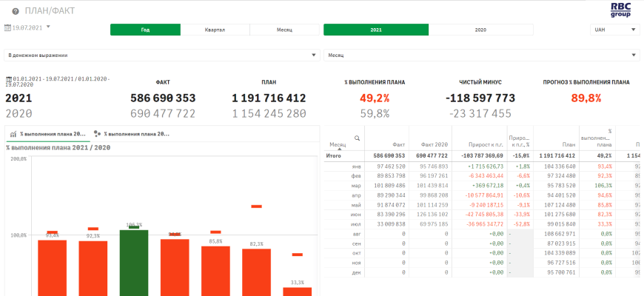Open the UAH currency dropdown

coord(614,30)
